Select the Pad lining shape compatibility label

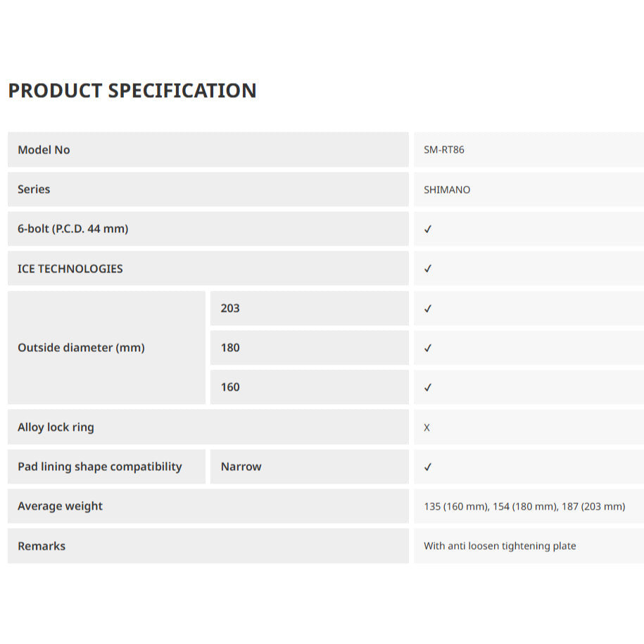click(100, 467)
